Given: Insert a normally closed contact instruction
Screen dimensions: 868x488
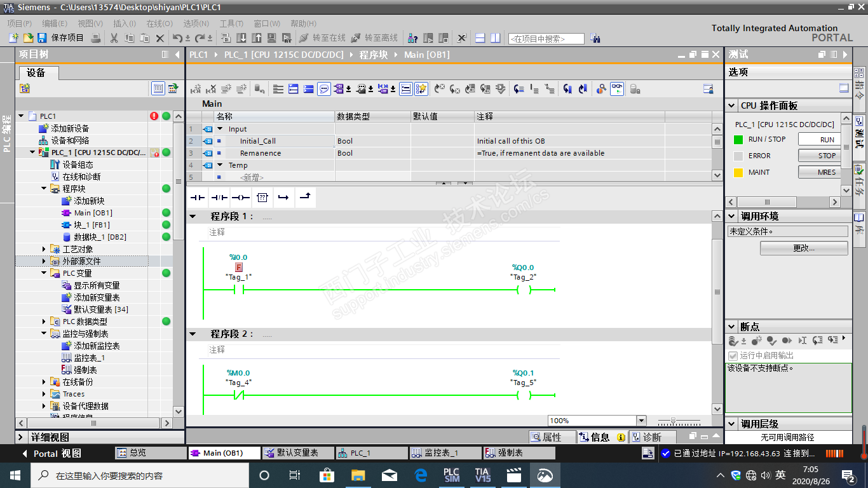Looking at the screenshot, I should [219, 198].
